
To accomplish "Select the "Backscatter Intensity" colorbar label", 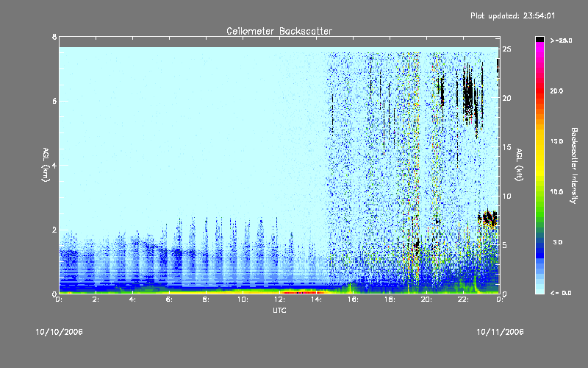I will [x=574, y=166].
